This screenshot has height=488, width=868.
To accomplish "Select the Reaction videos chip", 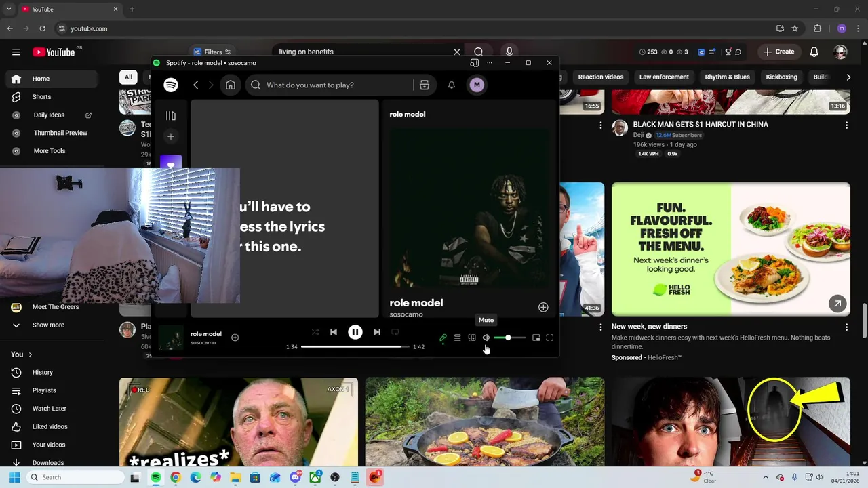I will [600, 77].
